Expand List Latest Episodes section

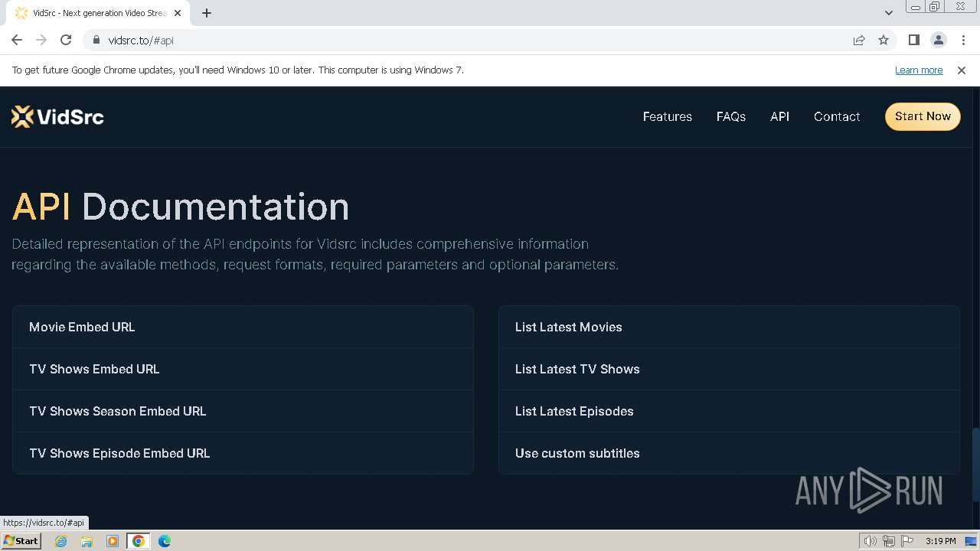pos(729,411)
